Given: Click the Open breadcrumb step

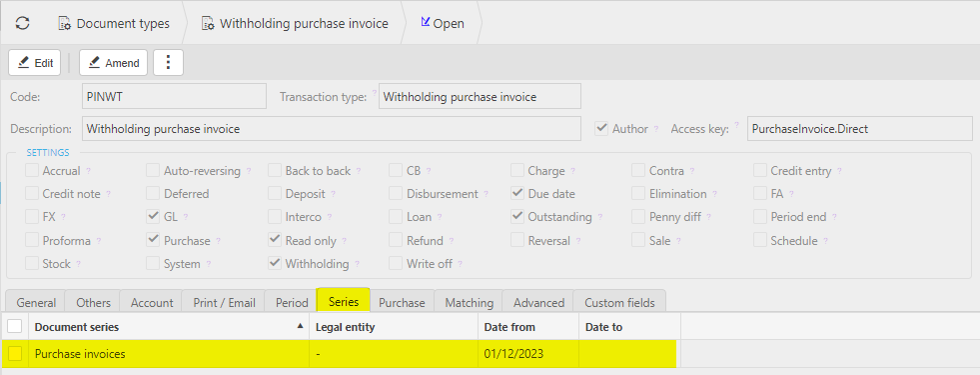Looking at the screenshot, I should tap(443, 23).
